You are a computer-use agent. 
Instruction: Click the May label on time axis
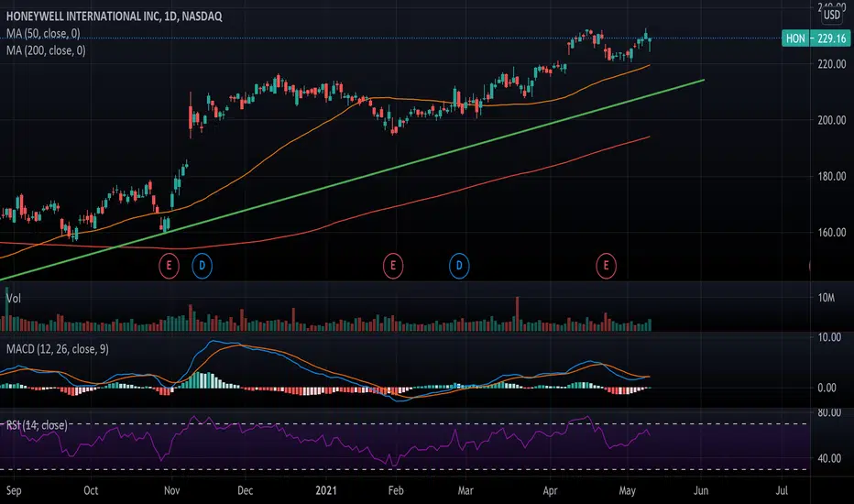(627, 490)
